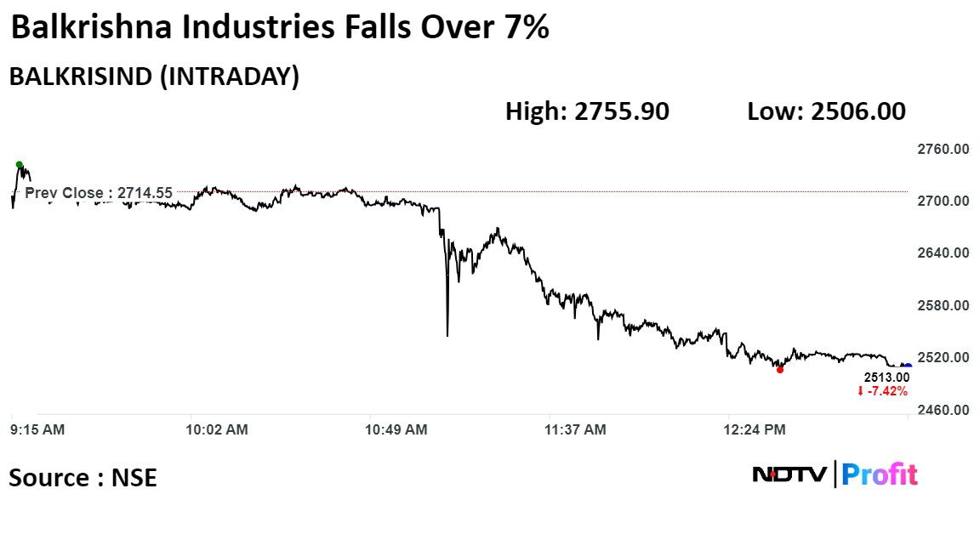
Task: Click the BALKRISIND (INTRADAY) ticker title
Action: pyautogui.click(x=154, y=77)
